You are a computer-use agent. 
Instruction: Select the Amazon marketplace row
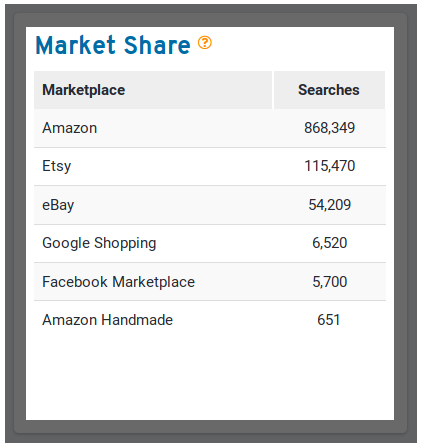[x=210, y=128]
